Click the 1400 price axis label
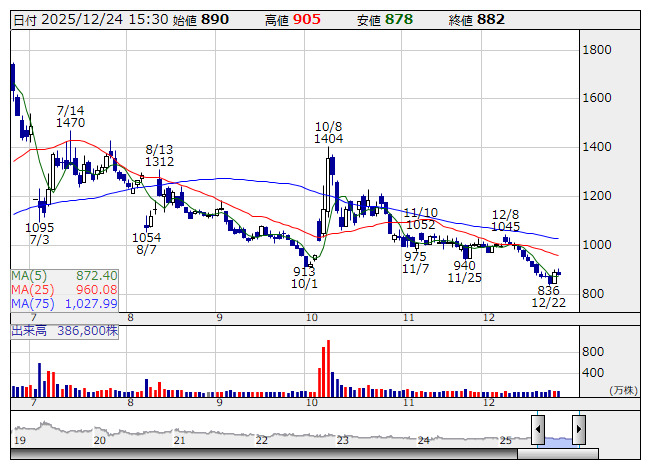This screenshot has height=470, width=653. [597, 147]
